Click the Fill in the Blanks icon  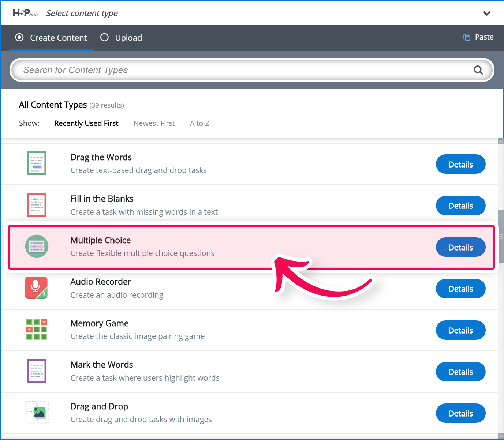[37, 205]
